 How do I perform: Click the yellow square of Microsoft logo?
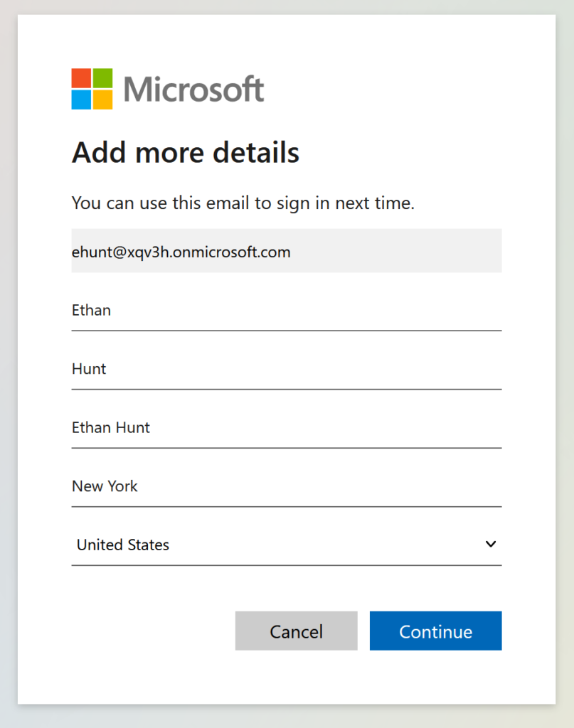point(102,100)
